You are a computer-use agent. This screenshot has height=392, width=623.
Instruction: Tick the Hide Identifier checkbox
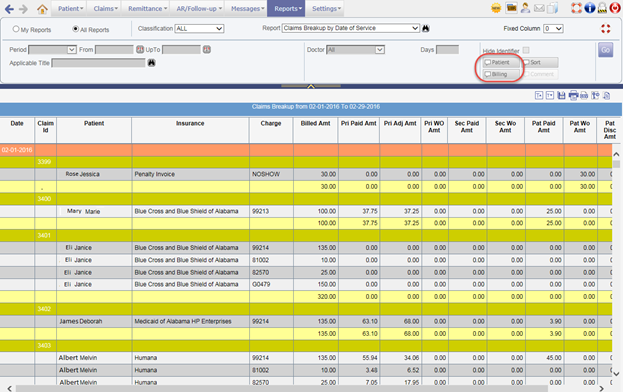pyautogui.click(x=526, y=50)
